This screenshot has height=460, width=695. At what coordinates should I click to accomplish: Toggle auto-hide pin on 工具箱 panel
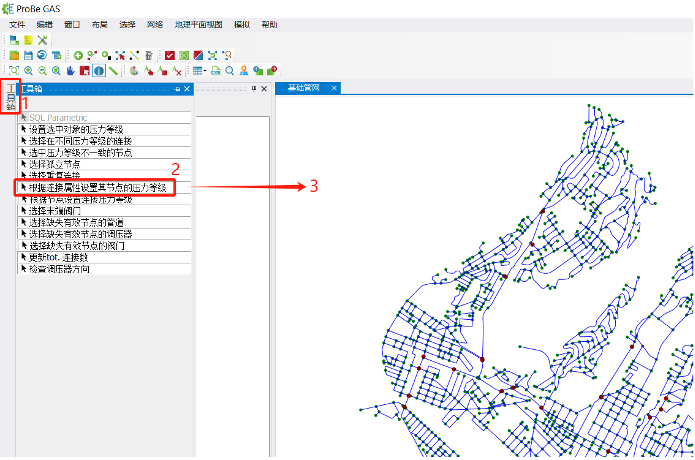coord(177,89)
